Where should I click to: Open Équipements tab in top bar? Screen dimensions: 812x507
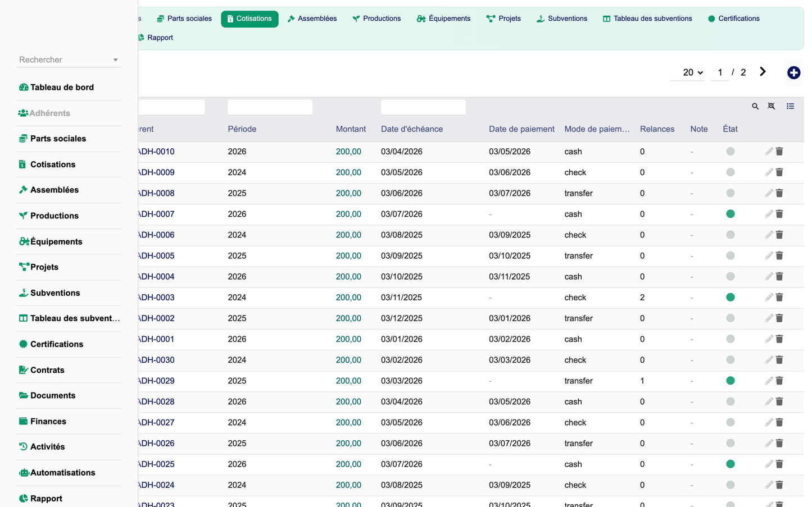[x=443, y=19]
